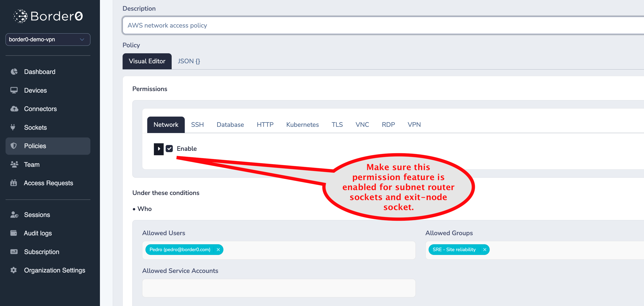This screenshot has height=306, width=644.
Task: Switch to Visual Editor tab
Action: [x=147, y=61]
